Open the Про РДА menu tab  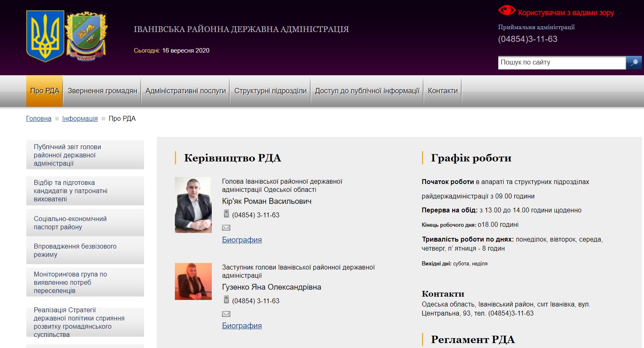(45, 91)
